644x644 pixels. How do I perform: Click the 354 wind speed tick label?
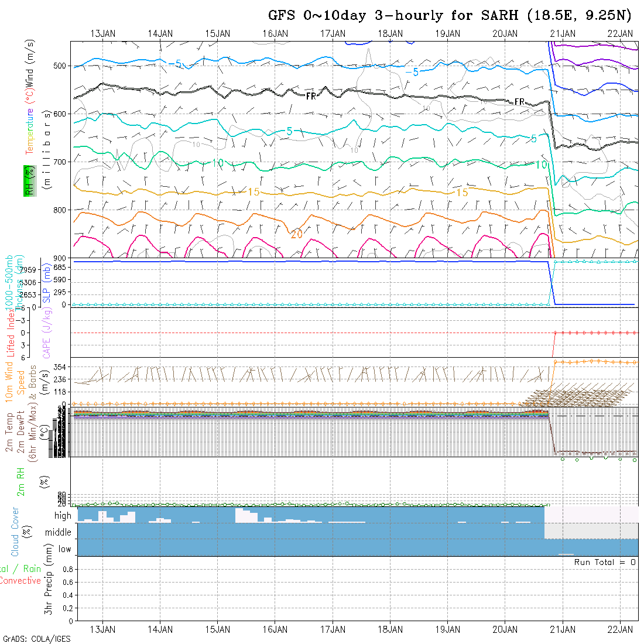(x=61, y=366)
